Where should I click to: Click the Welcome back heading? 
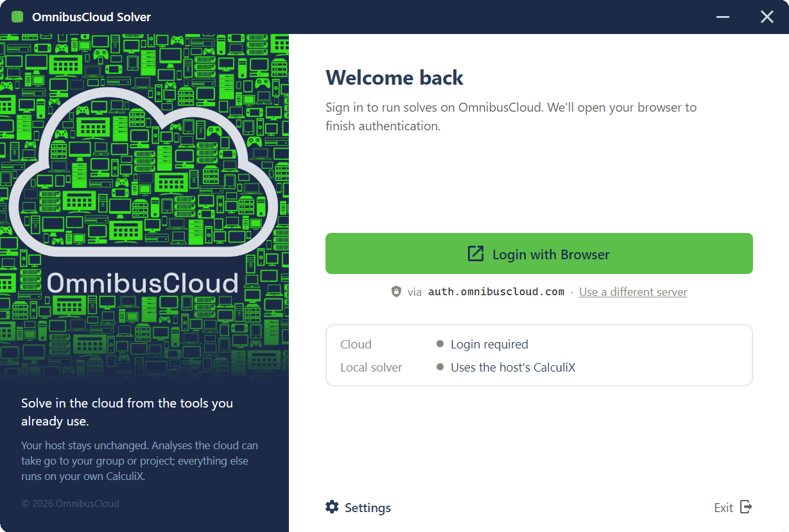click(395, 78)
